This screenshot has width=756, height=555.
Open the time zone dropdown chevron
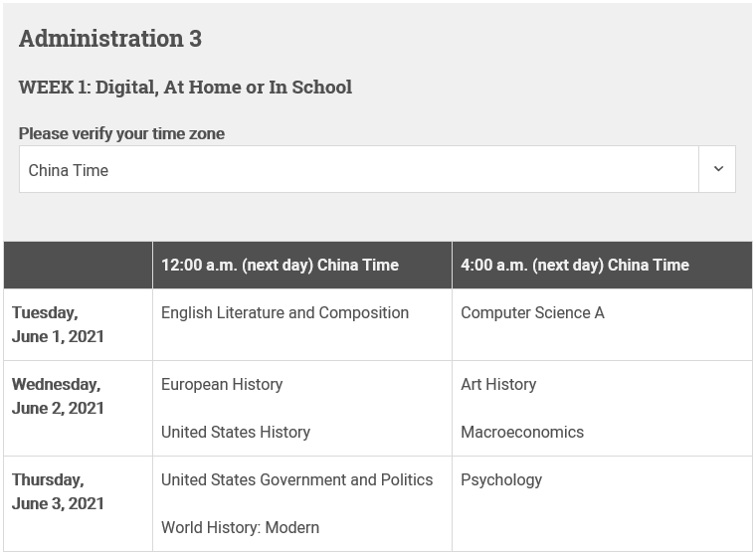[x=718, y=169]
